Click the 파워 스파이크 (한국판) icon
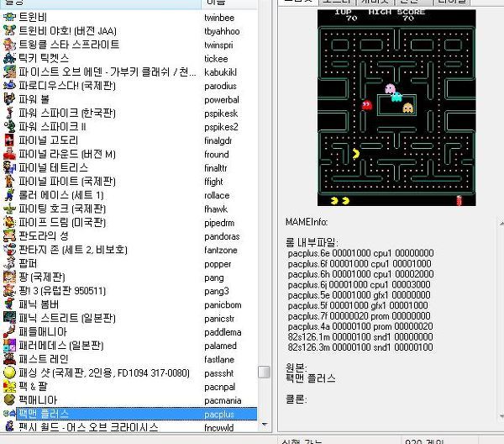504x444 pixels. tap(9, 113)
